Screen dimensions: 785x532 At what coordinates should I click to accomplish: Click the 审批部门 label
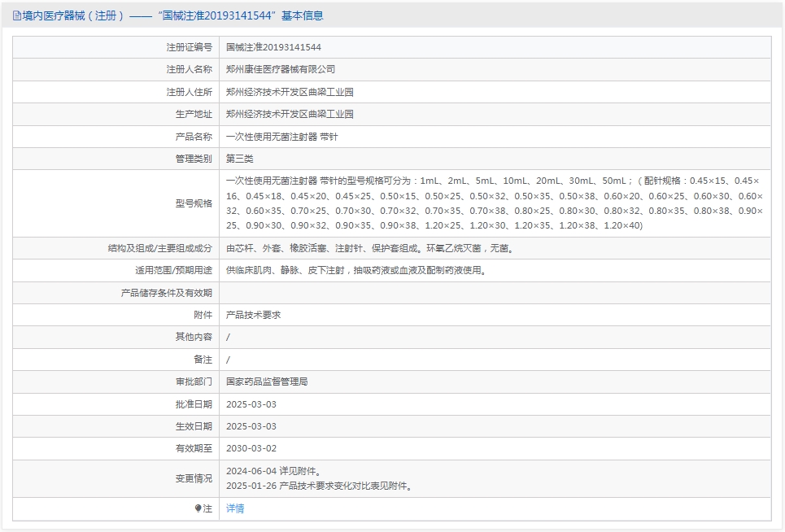[x=194, y=382]
